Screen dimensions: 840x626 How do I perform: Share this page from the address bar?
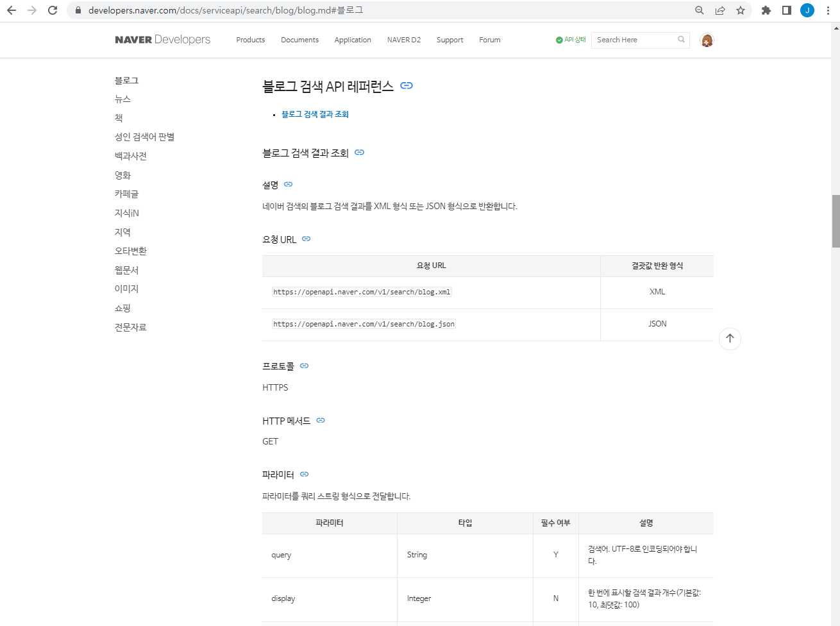[720, 10]
